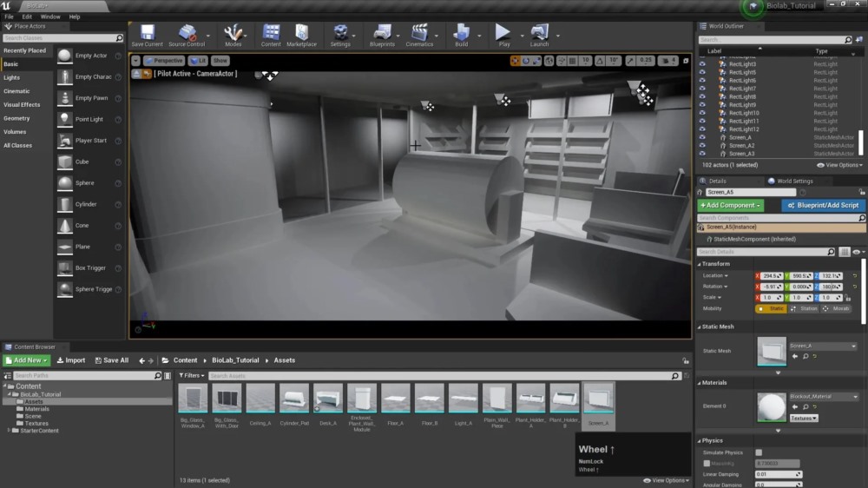The image size is (868, 488).
Task: Open the Window menu
Action: tap(50, 16)
